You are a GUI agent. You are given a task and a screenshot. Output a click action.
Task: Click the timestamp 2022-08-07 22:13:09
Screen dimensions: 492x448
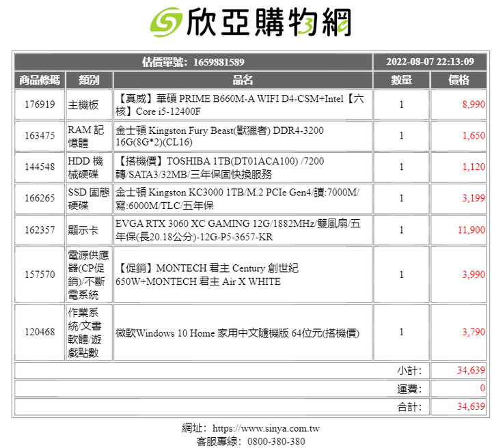[x=430, y=61]
